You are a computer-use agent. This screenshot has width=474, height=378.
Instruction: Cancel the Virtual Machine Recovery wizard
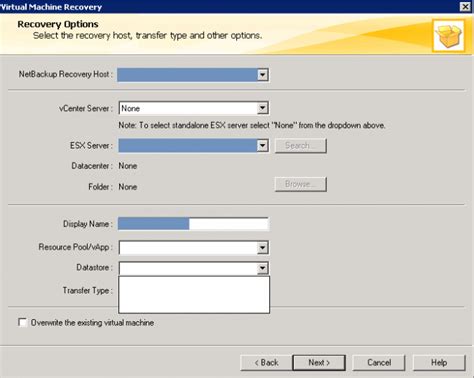coord(379,362)
